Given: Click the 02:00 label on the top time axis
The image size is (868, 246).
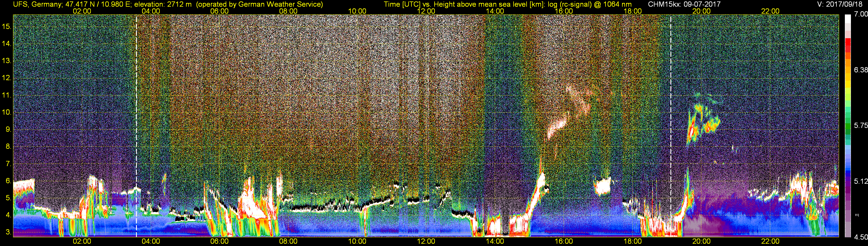Looking at the screenshot, I should [x=82, y=11].
